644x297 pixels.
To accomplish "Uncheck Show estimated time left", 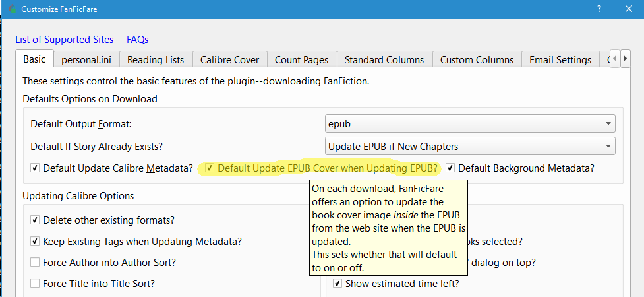I will point(337,284).
